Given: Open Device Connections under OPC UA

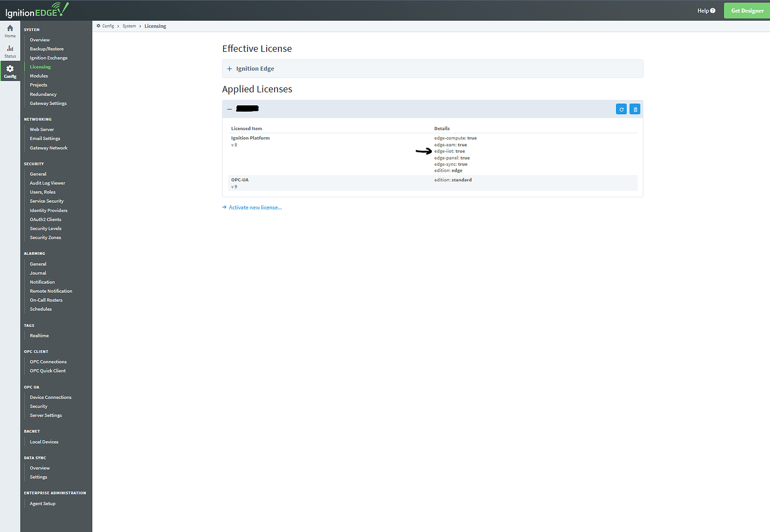Looking at the screenshot, I should coord(50,396).
